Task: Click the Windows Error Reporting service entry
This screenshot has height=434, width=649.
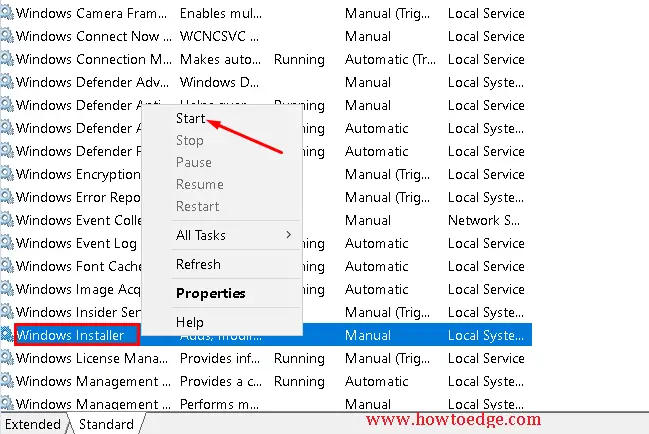Action: point(78,197)
